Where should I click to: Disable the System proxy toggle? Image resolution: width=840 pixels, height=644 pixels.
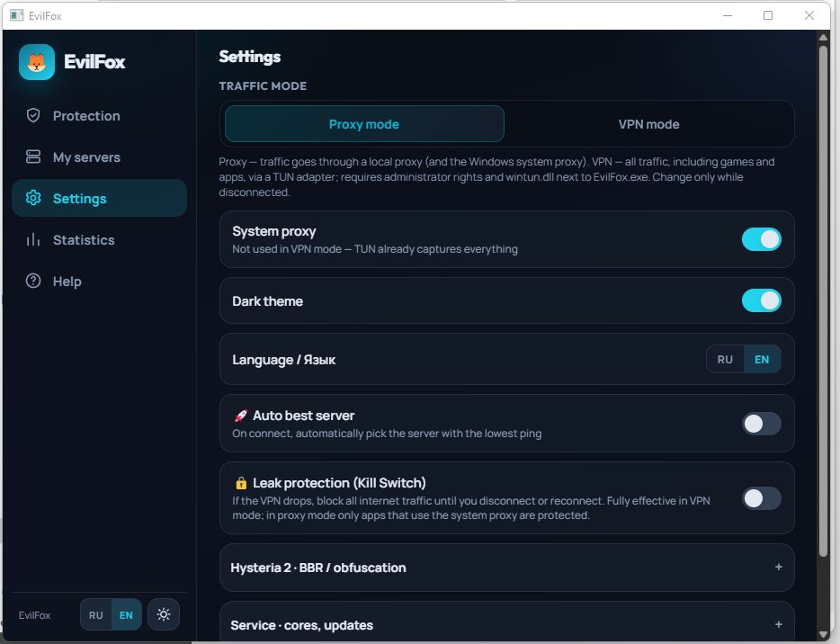click(761, 239)
